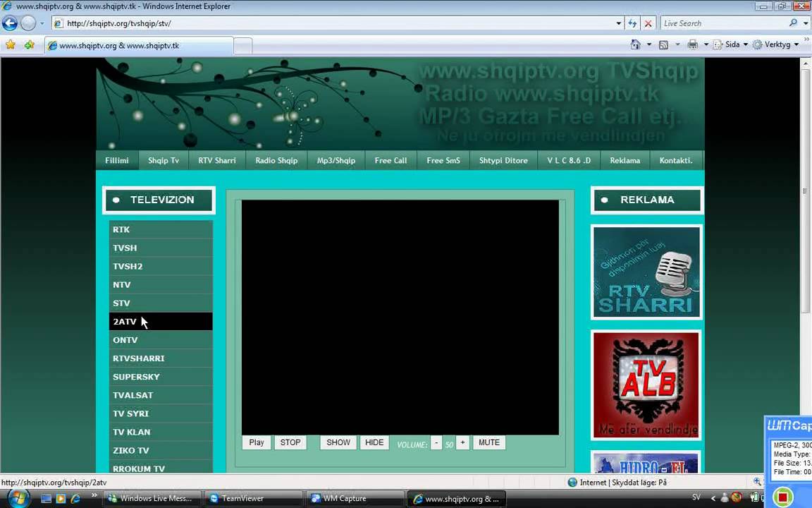Click the player Play button
This screenshot has height=508, width=812.
[257, 442]
